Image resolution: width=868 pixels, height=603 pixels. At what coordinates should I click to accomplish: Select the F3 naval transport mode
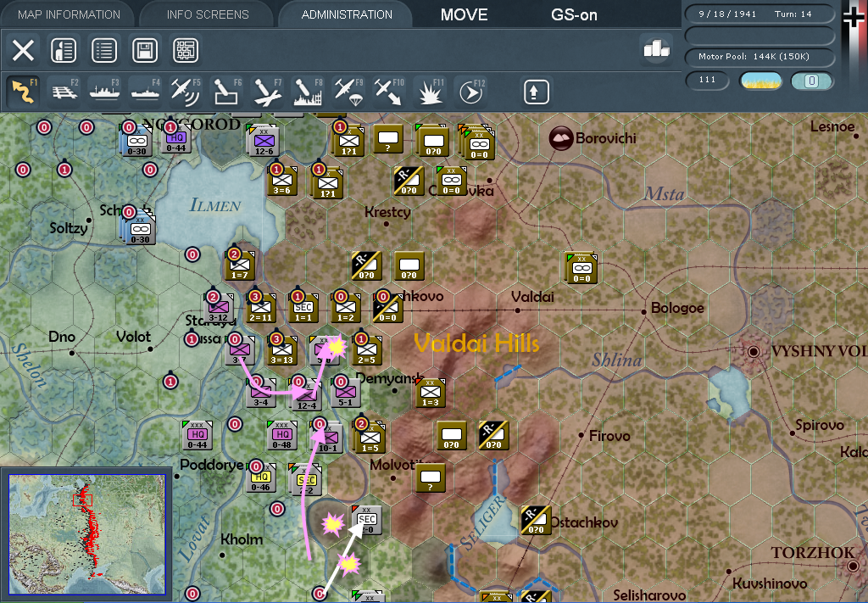click(x=104, y=92)
